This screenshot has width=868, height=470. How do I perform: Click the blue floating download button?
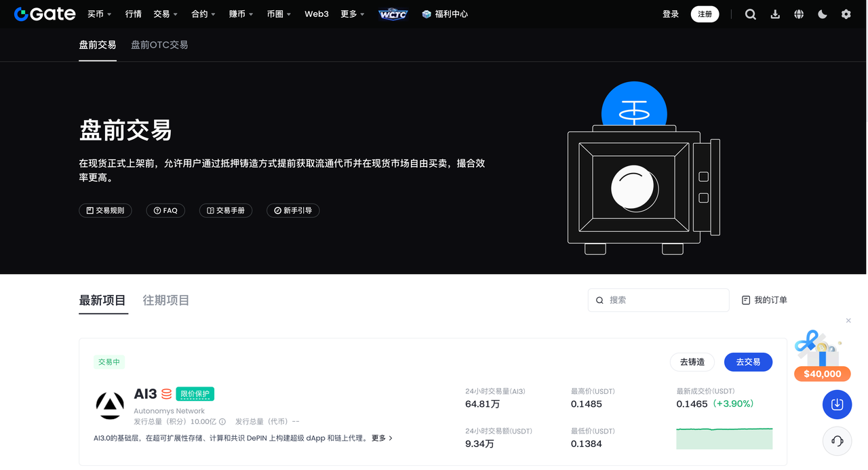[x=837, y=404]
